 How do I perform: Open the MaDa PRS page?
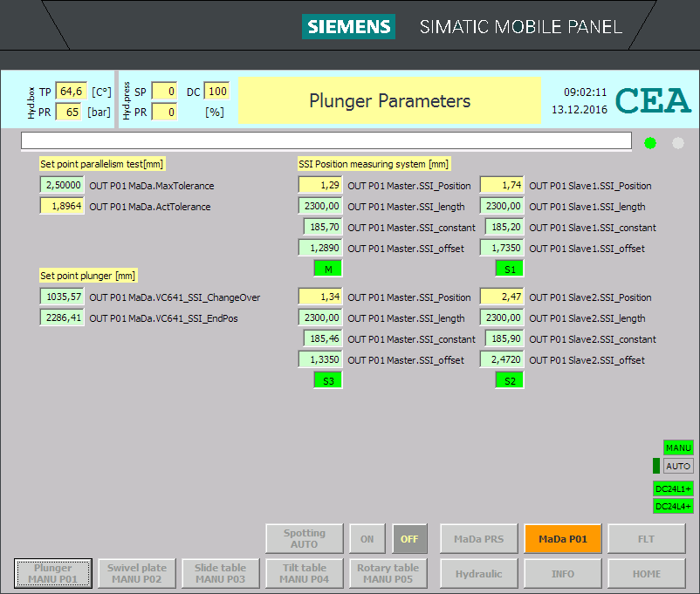pos(478,539)
